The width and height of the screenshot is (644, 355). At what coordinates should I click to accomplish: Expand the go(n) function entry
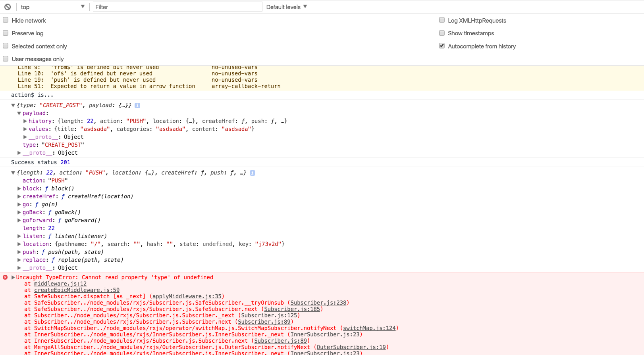[19, 205]
